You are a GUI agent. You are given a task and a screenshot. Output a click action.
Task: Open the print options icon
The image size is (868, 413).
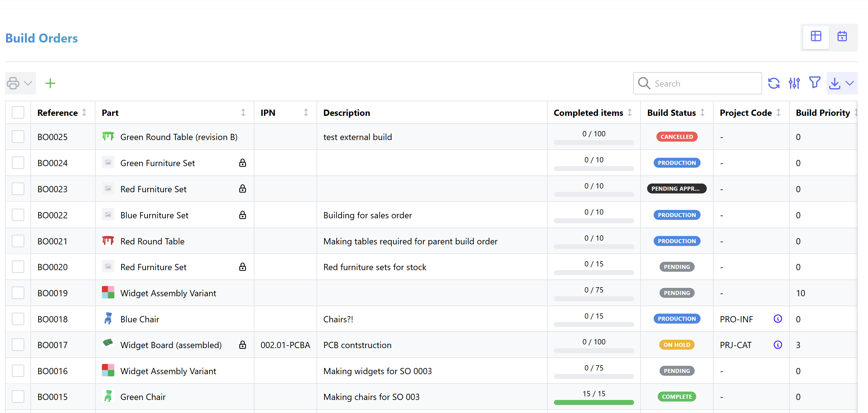[13, 83]
